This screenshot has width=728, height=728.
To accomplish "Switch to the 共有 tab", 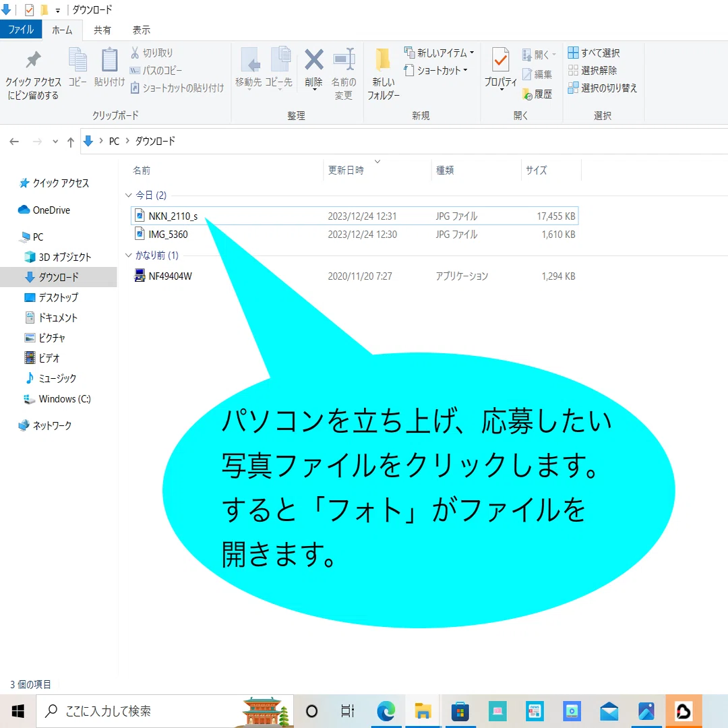I will pos(102,30).
